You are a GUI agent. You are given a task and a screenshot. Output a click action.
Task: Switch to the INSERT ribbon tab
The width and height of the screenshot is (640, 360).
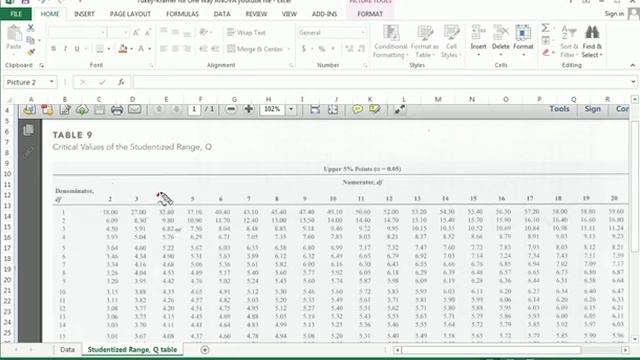point(84,14)
